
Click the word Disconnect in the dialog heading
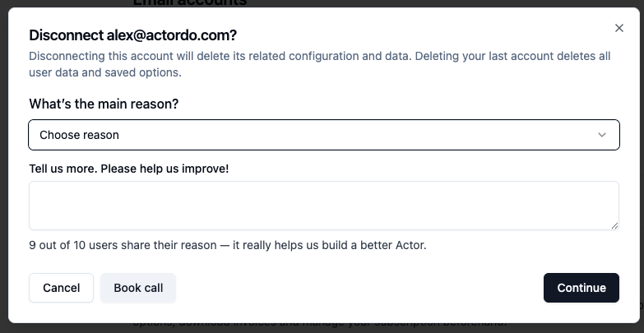click(66, 35)
